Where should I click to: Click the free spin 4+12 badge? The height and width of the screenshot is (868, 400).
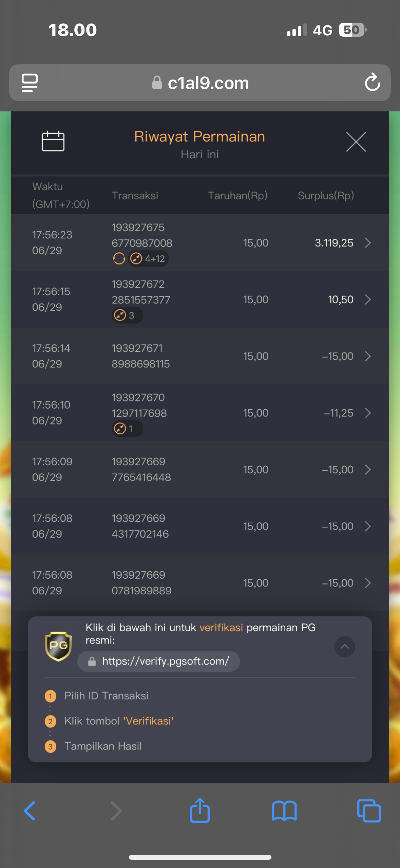pyautogui.click(x=148, y=259)
